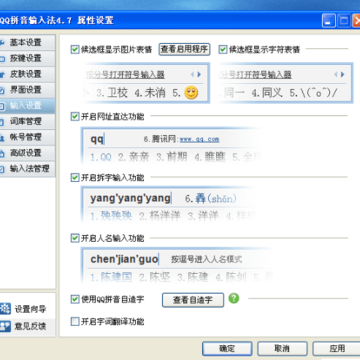Open the 输入法管理 section
Screen dimensions: 360x360
coord(27,169)
